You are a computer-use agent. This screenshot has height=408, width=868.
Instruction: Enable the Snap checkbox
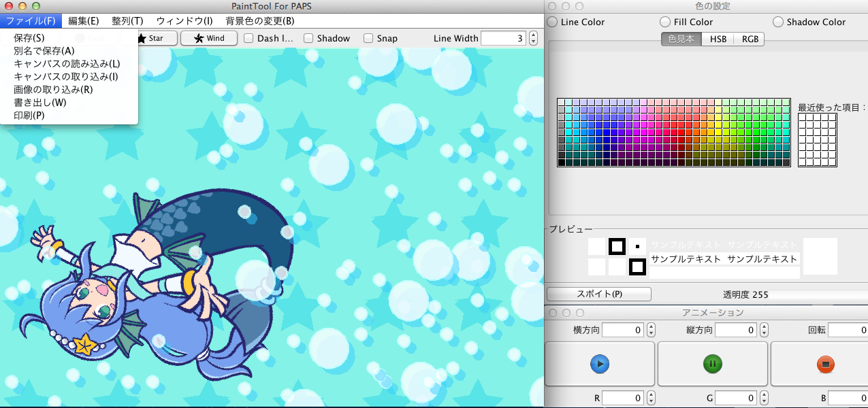pos(368,39)
